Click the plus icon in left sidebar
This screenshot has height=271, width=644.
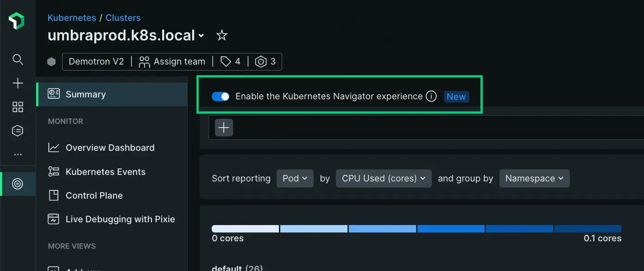click(x=18, y=83)
